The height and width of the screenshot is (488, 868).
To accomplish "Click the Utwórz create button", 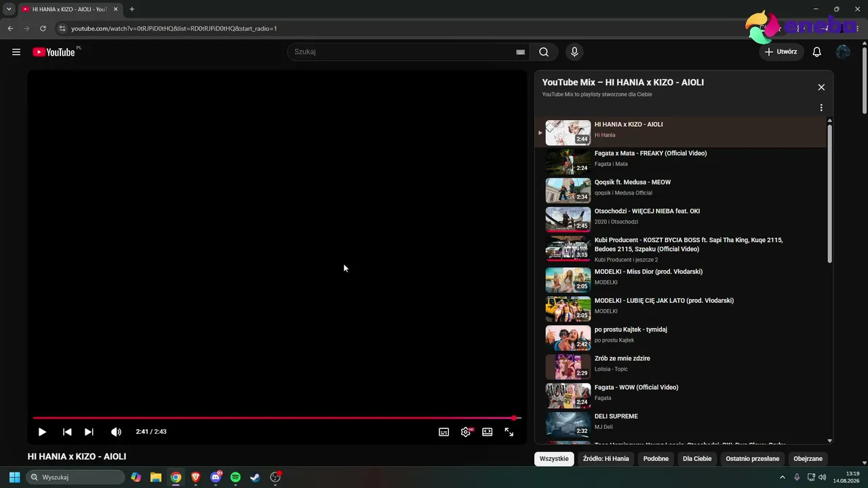I will tap(781, 52).
